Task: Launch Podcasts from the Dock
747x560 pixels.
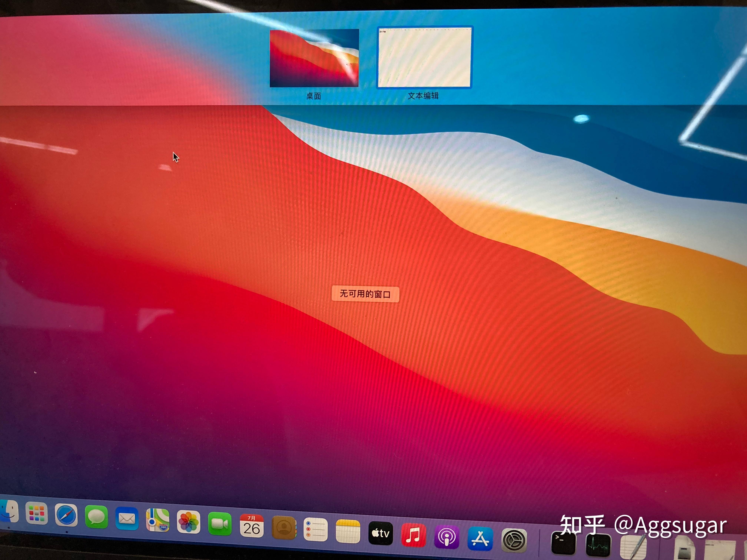Action: pos(446,537)
